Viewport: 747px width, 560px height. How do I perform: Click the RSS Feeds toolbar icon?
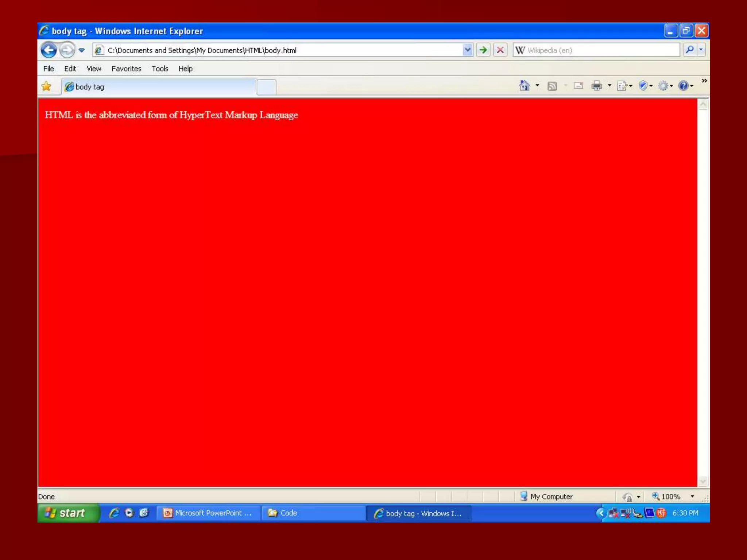coord(552,86)
